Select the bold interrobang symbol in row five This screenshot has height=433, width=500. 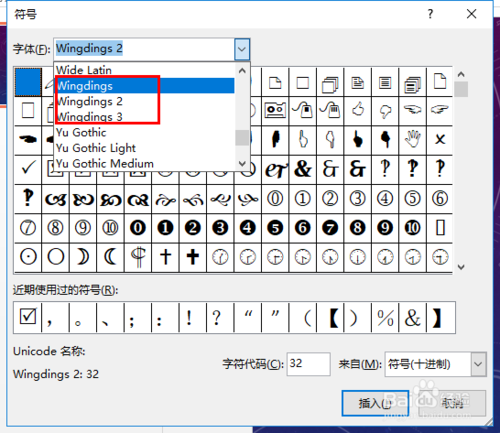coord(28,199)
